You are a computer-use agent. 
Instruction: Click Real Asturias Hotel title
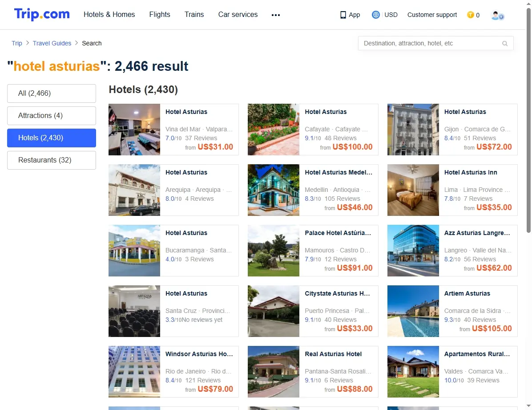pos(333,353)
